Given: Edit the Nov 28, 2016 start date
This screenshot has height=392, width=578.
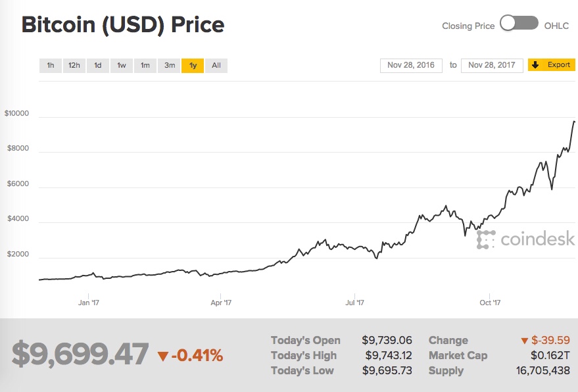Looking at the screenshot, I should tap(411, 65).
